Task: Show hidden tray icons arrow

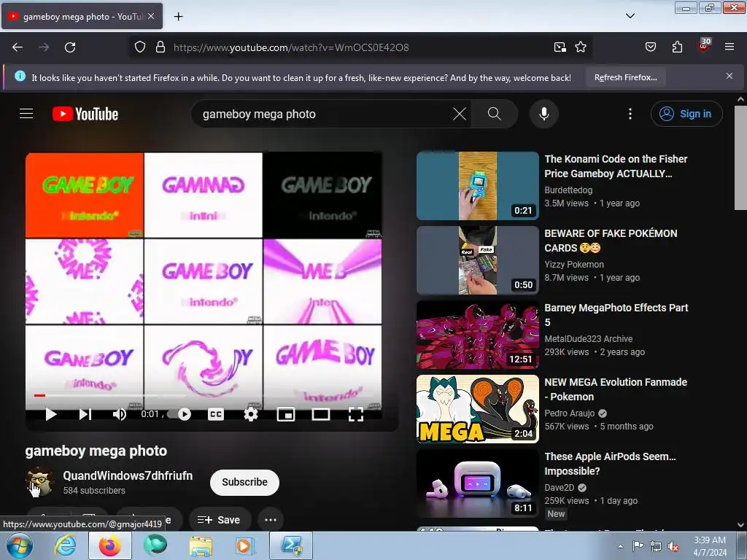Action: 620,546
